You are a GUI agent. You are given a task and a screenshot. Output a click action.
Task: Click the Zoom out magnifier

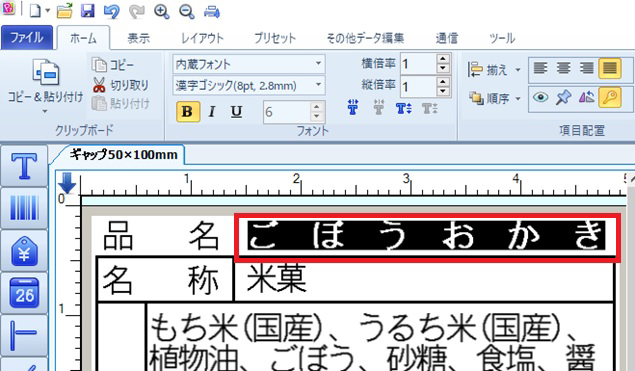pos(187,11)
